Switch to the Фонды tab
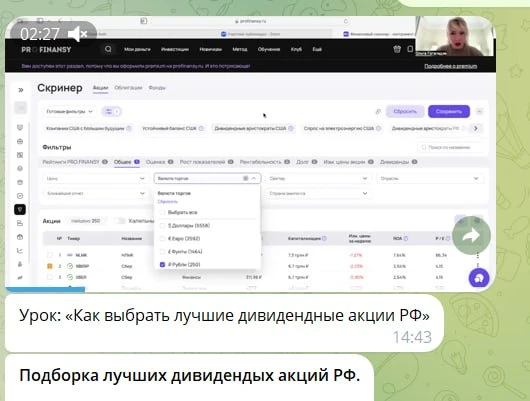530x401 pixels. click(x=157, y=88)
